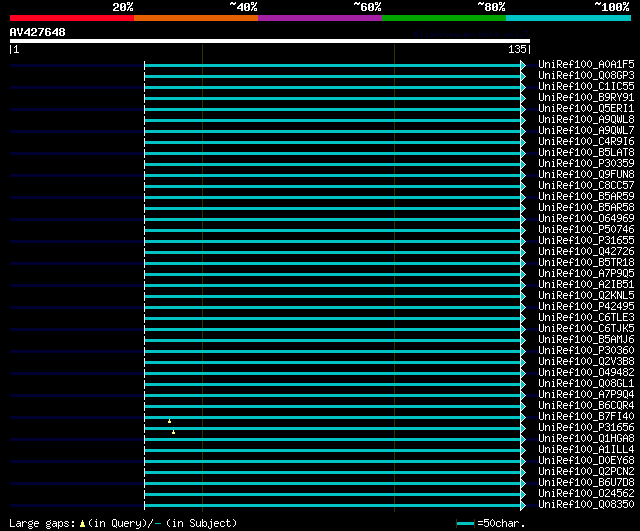Image resolution: width=640 pixels, height=531 pixels.
Task: Select the UniRef100_P50746 label
Action: (x=586, y=230)
